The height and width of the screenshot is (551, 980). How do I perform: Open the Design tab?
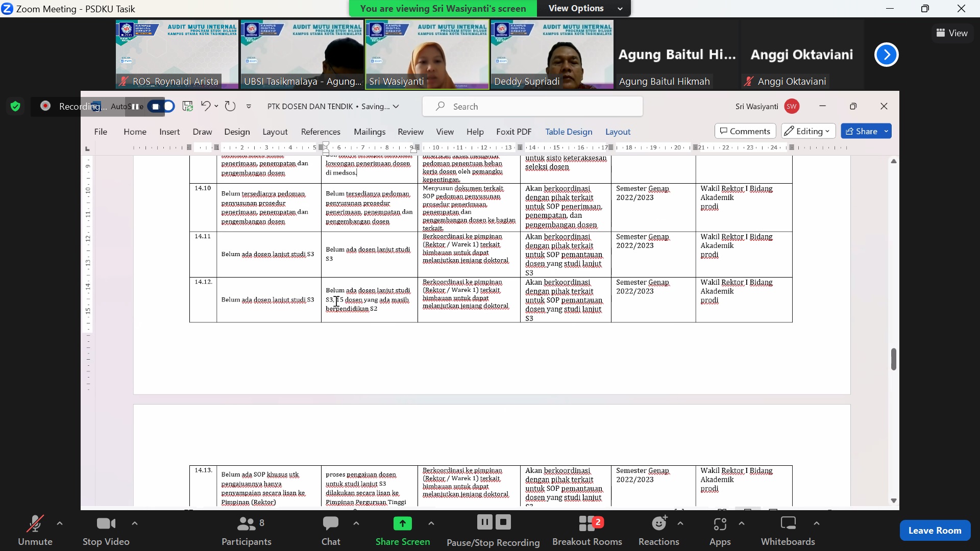coord(237,132)
